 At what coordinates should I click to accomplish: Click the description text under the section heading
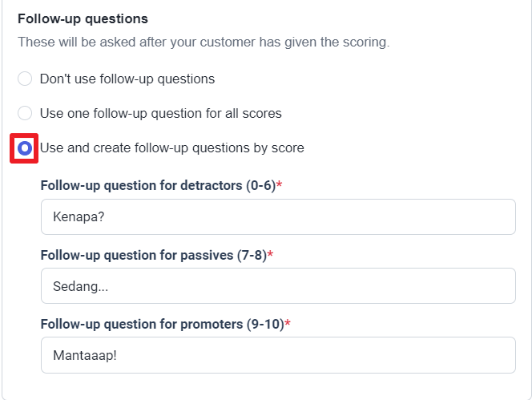204,42
